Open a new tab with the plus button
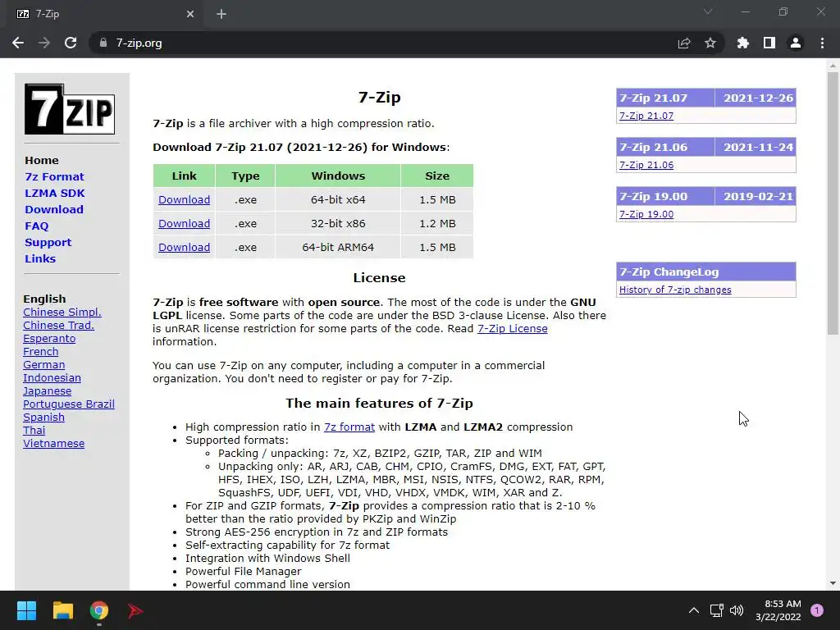 click(221, 14)
